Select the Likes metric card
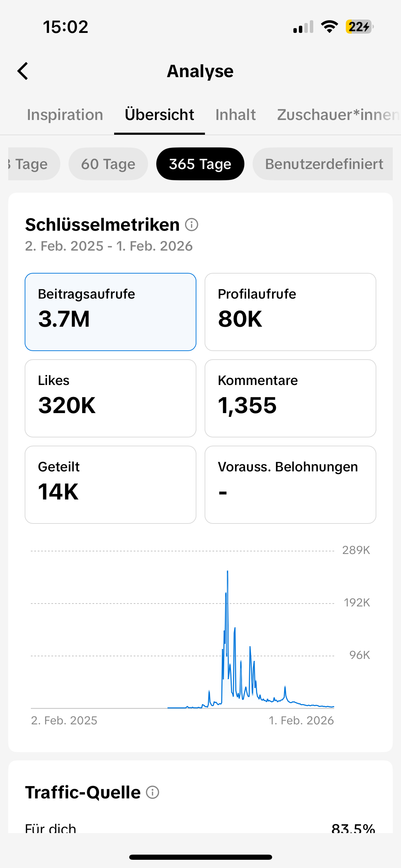 (110, 398)
